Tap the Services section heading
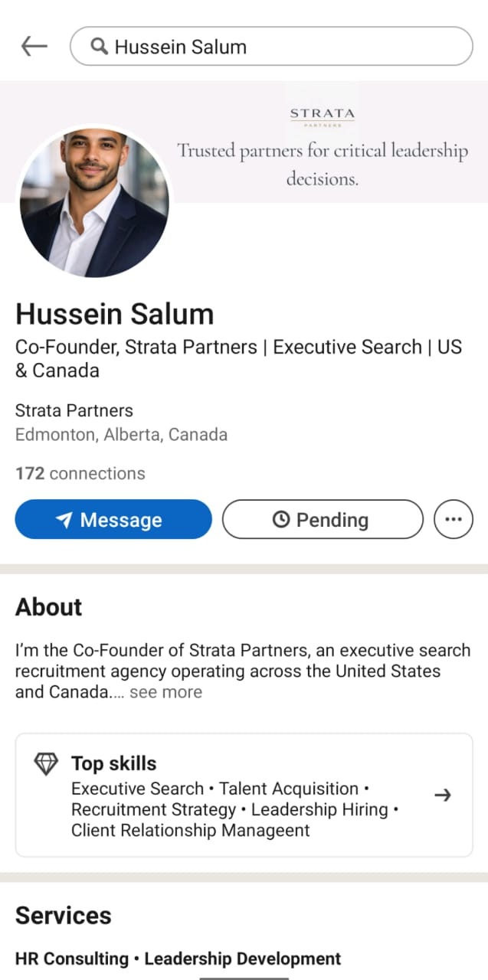The width and height of the screenshot is (488, 980). [64, 915]
